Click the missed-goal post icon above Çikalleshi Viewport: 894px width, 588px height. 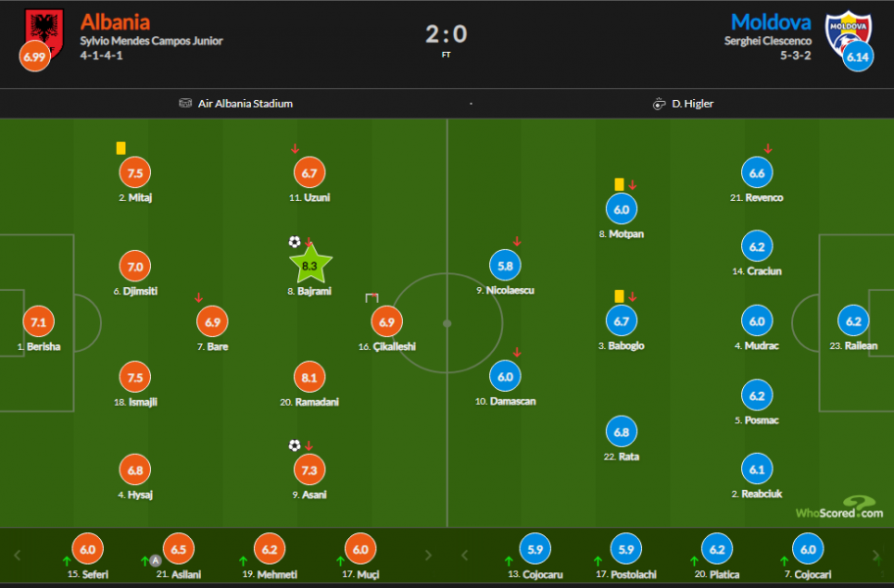click(x=372, y=297)
